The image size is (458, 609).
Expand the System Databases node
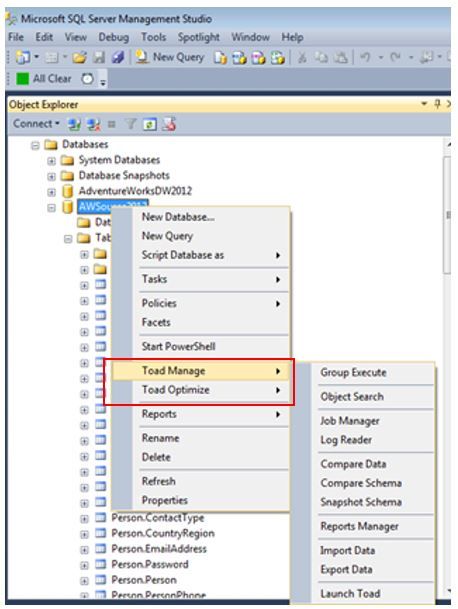pos(51,161)
